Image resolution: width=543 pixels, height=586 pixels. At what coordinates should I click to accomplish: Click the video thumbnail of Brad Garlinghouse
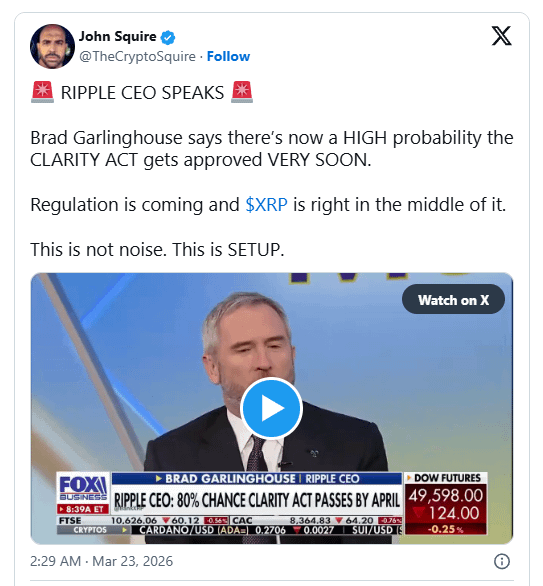click(x=272, y=408)
